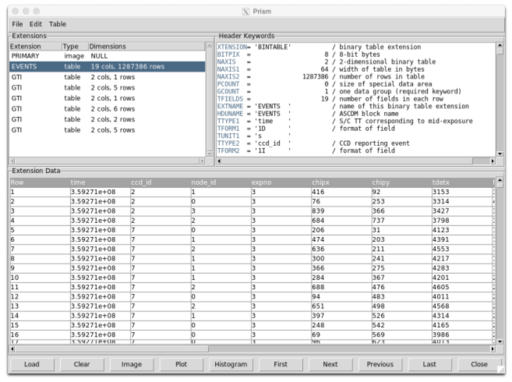Image resolution: width=512 pixels, height=382 pixels.
Task: Click the Histogram button
Action: 231,364
